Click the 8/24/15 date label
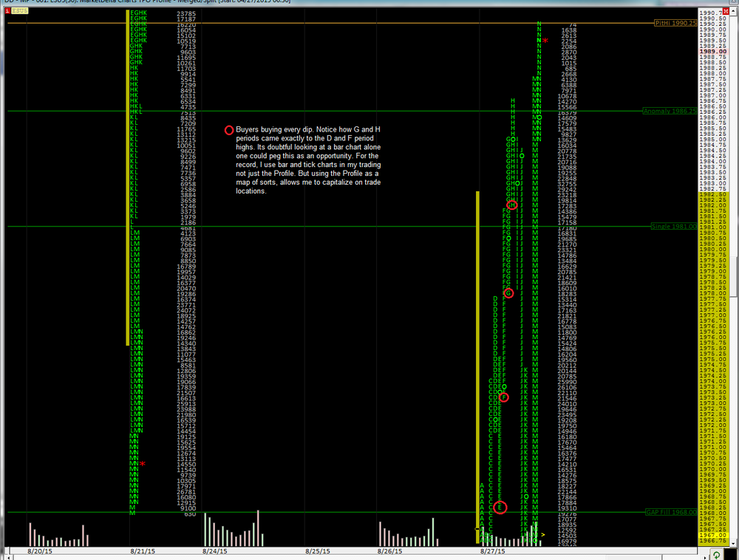This screenshot has height=560, width=739. tap(215, 551)
